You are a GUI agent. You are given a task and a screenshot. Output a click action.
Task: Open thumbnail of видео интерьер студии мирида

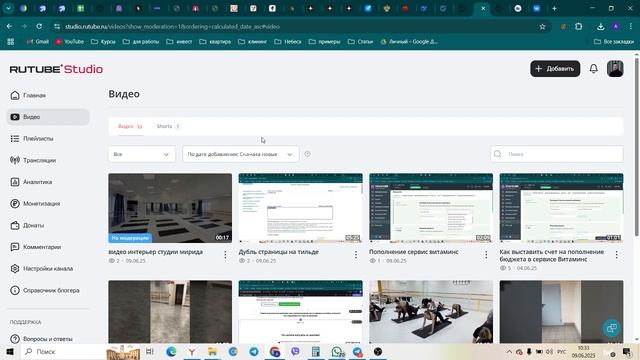pos(170,208)
